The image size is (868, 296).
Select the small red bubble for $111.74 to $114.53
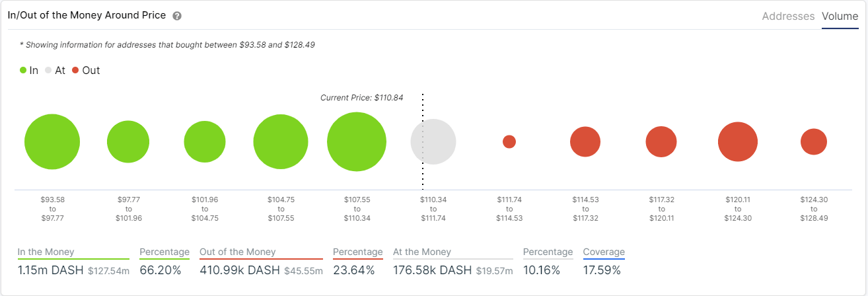pos(509,141)
